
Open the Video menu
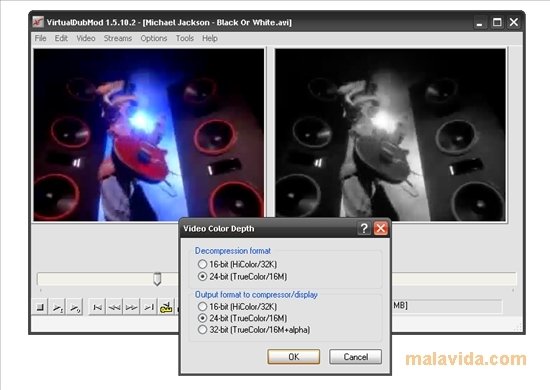click(86, 38)
